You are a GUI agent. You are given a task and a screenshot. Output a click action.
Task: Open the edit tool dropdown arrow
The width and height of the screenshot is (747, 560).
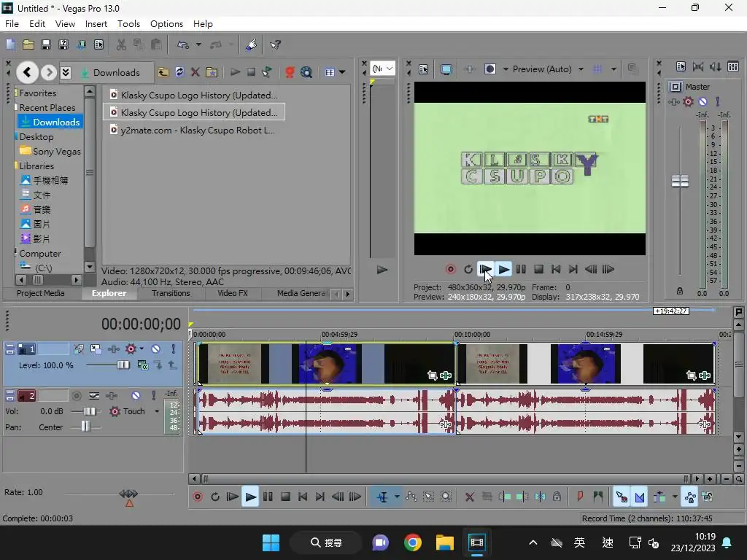coord(397,497)
